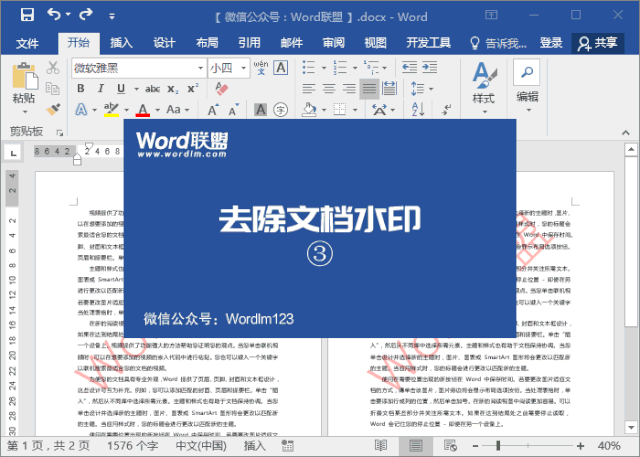This screenshot has width=640, height=457.
Task: Toggle italic formatting
Action: tap(101, 88)
